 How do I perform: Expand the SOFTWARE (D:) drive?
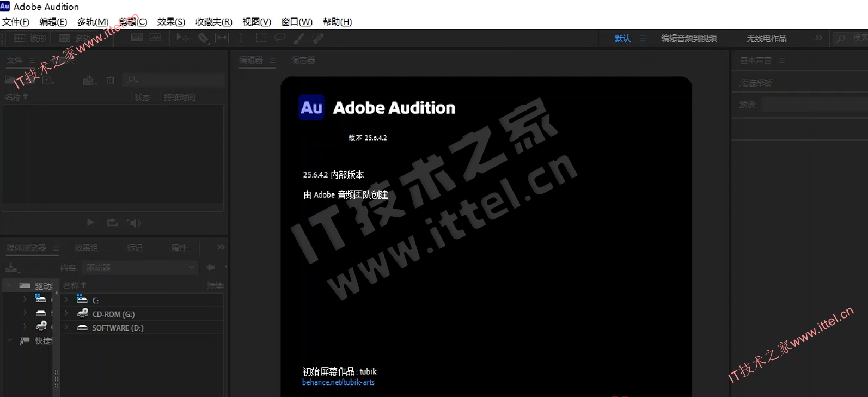(x=66, y=328)
